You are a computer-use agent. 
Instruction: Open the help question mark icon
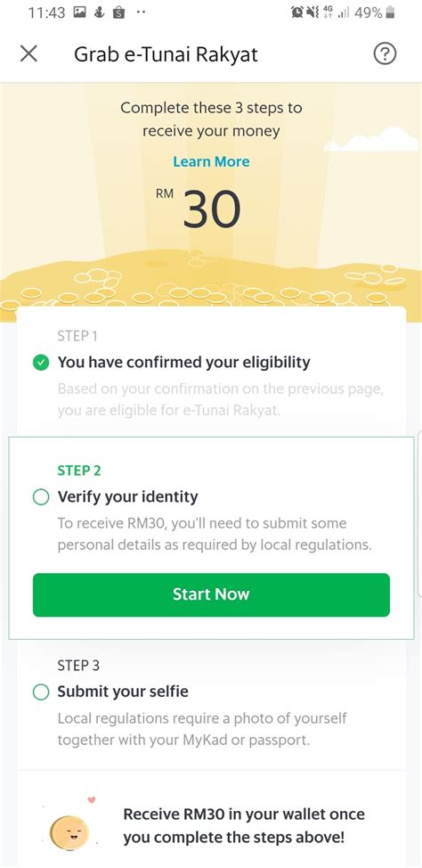[385, 54]
